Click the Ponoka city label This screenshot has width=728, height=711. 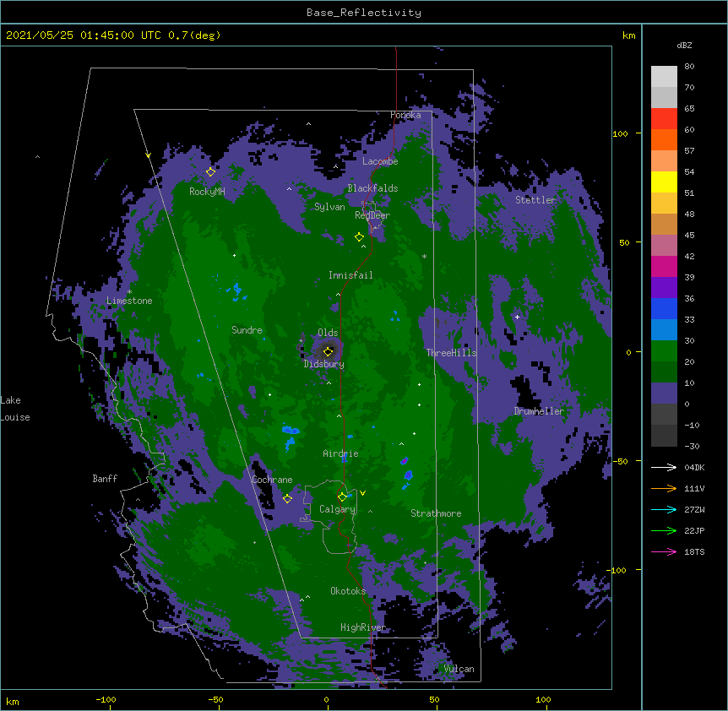click(x=405, y=115)
